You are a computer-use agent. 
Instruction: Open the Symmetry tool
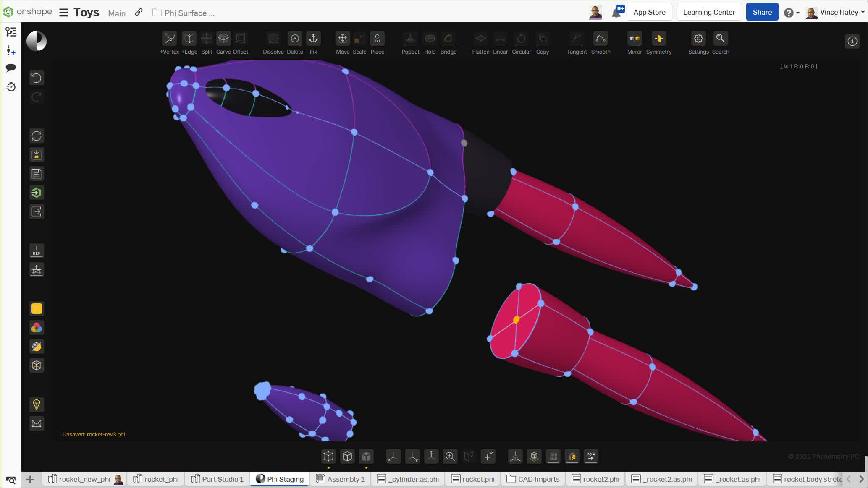[658, 39]
